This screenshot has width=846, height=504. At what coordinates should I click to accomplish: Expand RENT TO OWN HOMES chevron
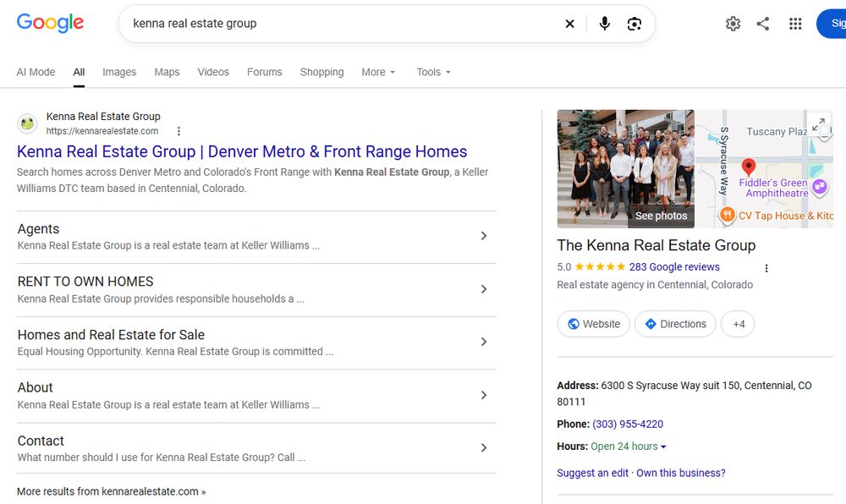click(x=484, y=289)
